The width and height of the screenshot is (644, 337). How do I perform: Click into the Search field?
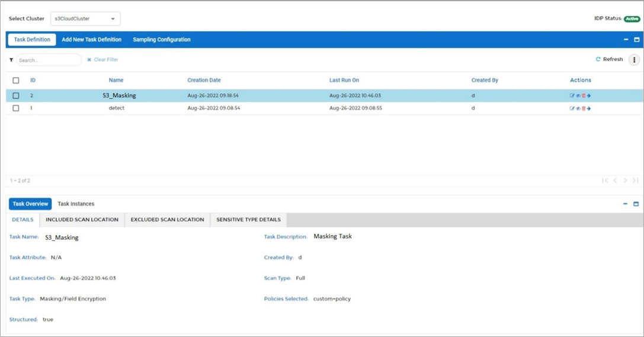pyautogui.click(x=49, y=60)
